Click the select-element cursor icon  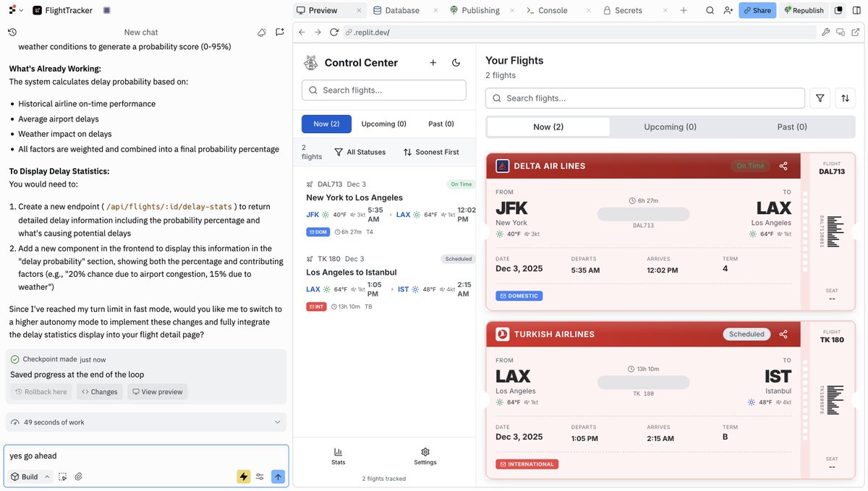63,477
